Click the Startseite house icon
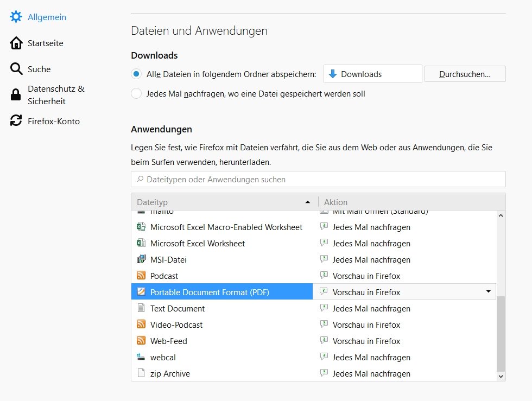The height and width of the screenshot is (401, 532). (x=16, y=43)
